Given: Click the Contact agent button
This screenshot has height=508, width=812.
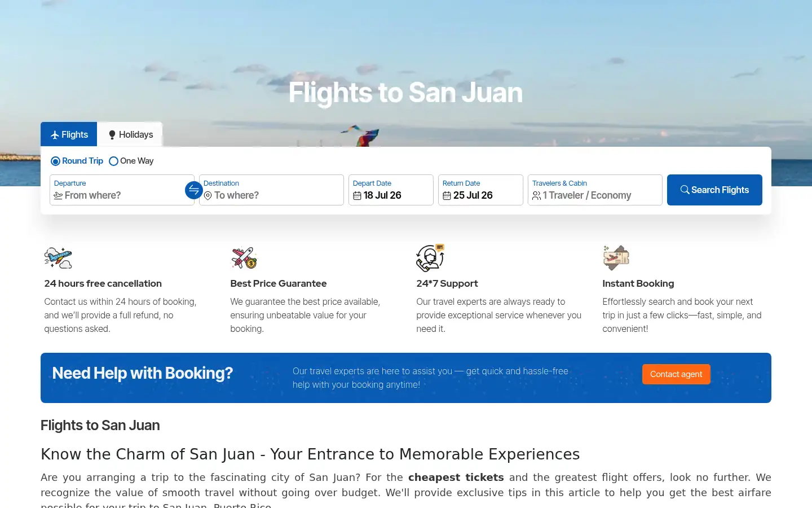Looking at the screenshot, I should 676,374.
